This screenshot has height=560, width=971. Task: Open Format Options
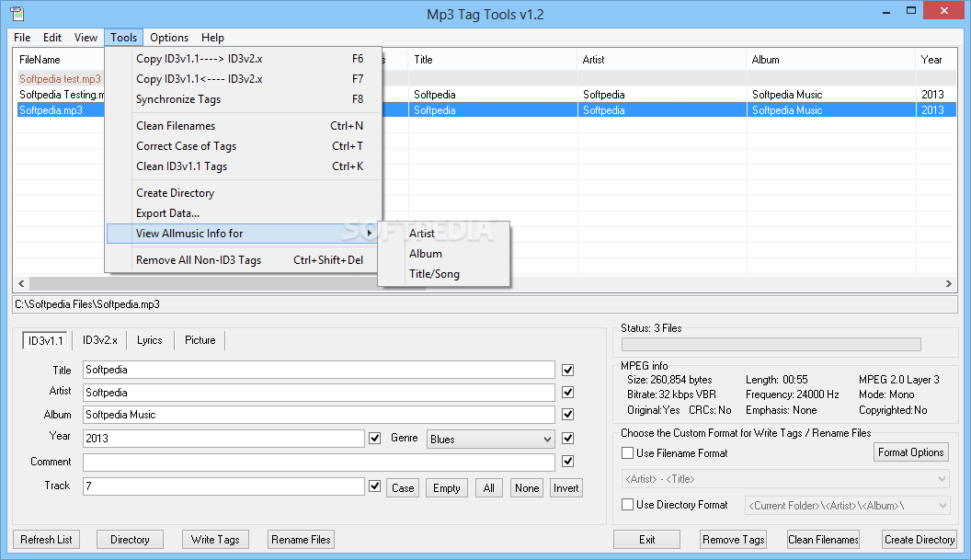pos(911,452)
